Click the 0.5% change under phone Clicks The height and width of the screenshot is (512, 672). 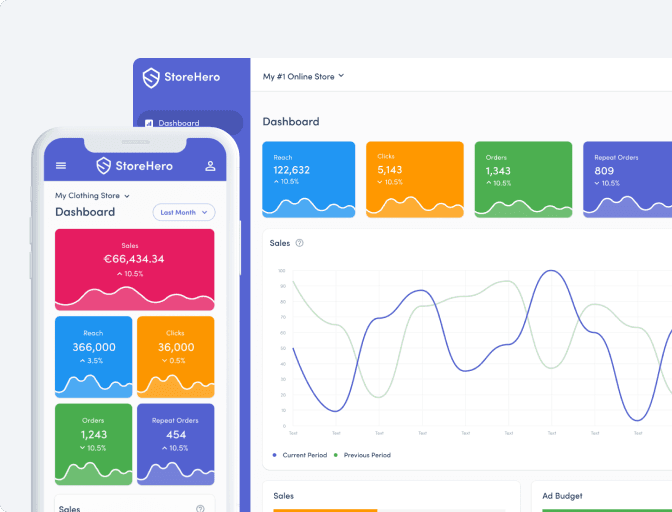[x=174, y=361]
